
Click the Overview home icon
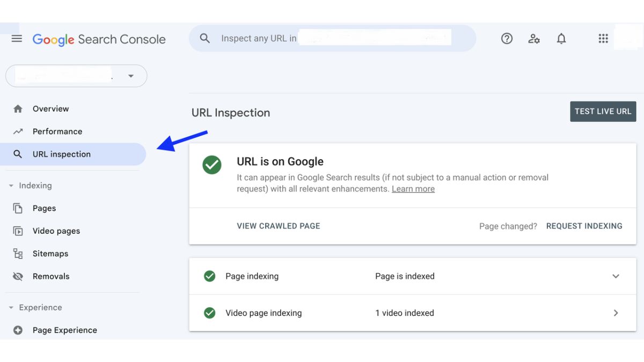(18, 109)
